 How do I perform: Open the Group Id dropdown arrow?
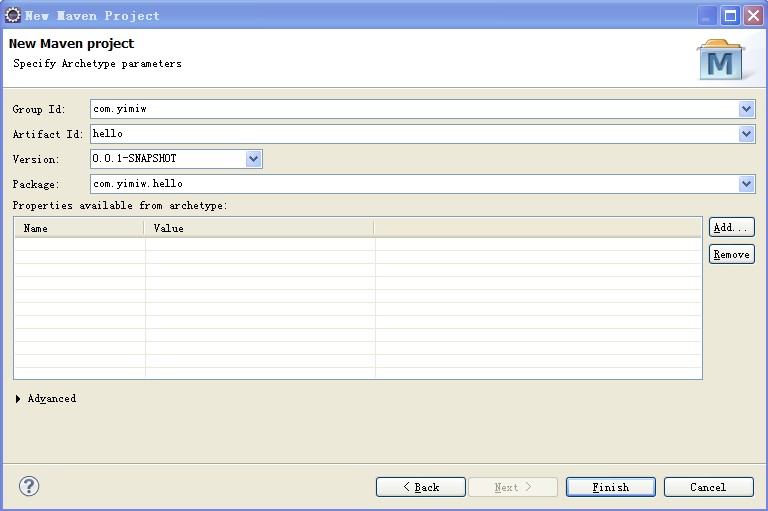(x=746, y=109)
